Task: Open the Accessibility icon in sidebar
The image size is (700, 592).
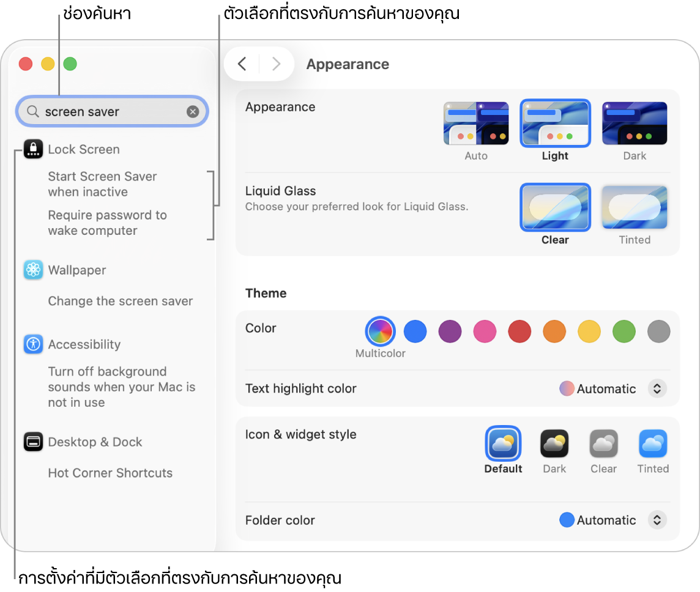Action: (x=33, y=344)
